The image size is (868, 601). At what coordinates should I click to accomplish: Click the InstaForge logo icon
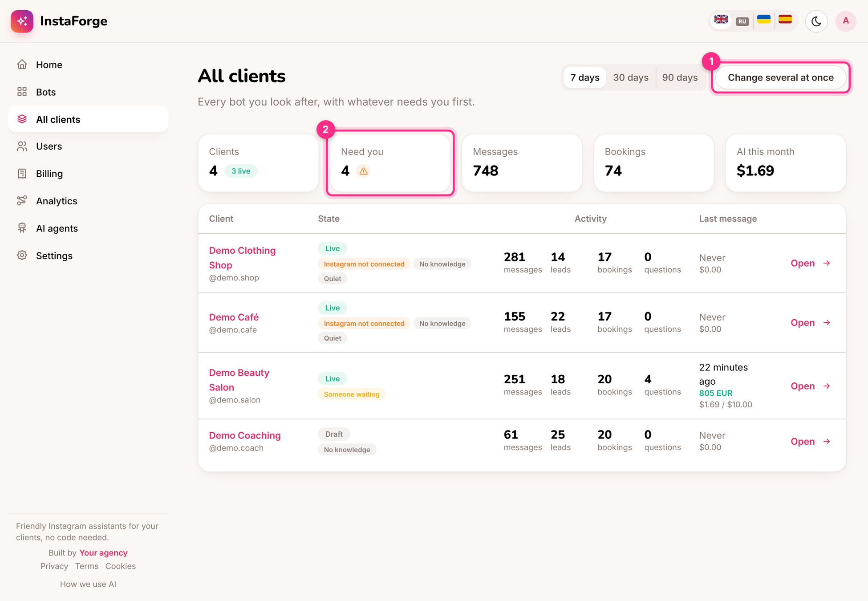click(x=22, y=21)
